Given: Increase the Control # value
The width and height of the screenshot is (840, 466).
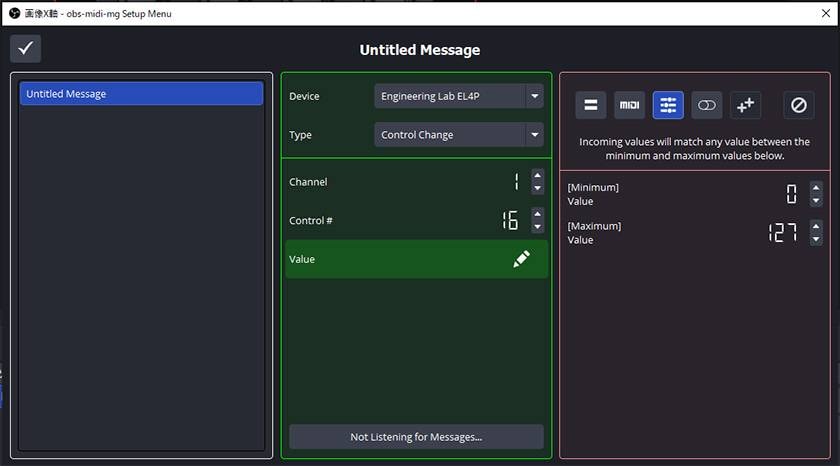Looking at the screenshot, I should click(537, 213).
